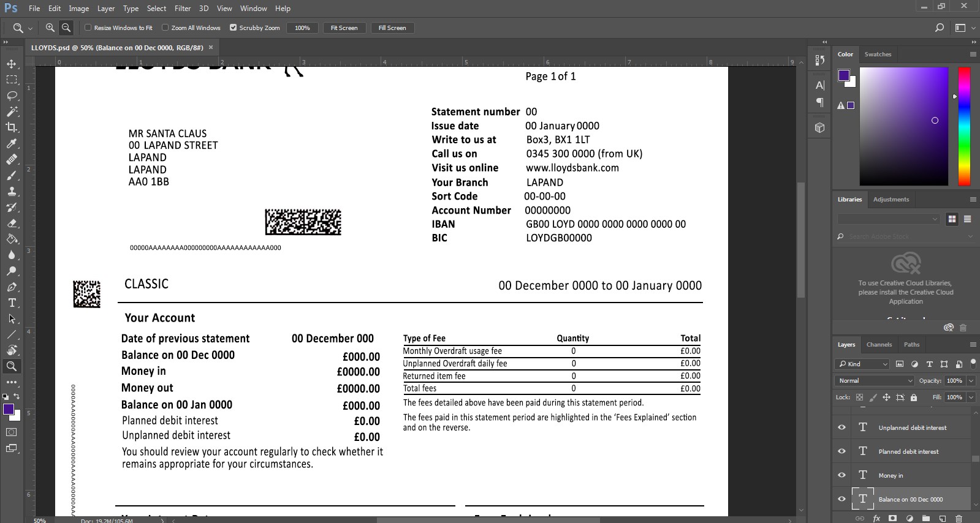Click the hue slider in Color panel
The image size is (980, 523).
tap(964, 126)
